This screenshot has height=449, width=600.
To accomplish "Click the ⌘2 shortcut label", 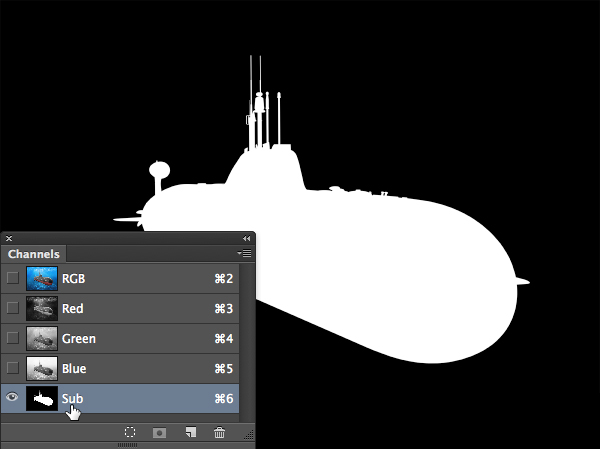I will pyautogui.click(x=224, y=279).
